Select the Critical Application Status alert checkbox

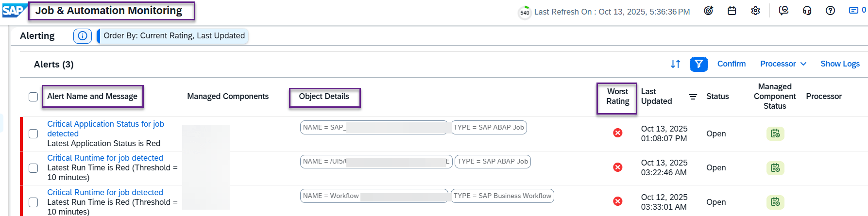[x=33, y=133]
